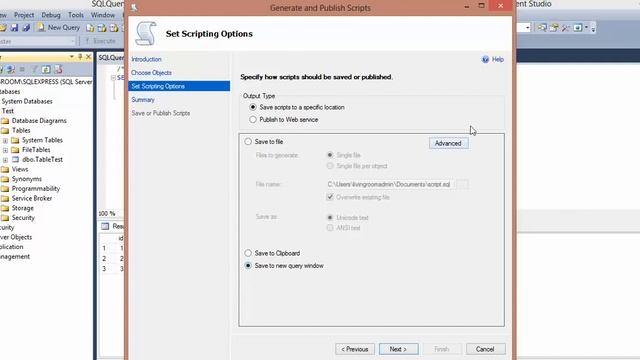Go to the Introduction wizard step
The width and height of the screenshot is (640, 360).
[x=147, y=59]
